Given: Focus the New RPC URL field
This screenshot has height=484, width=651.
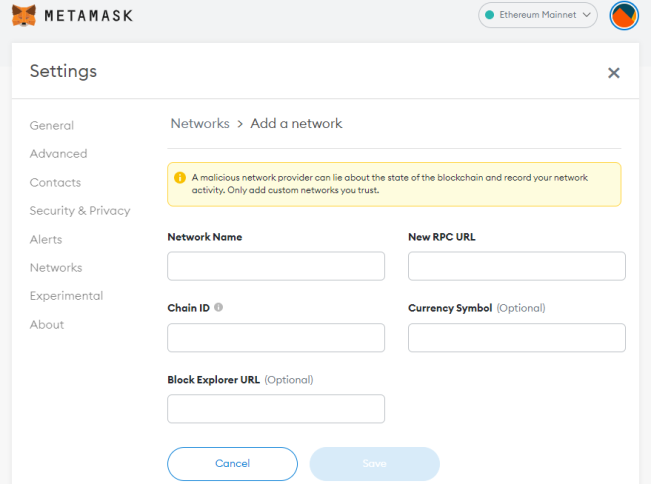Looking at the screenshot, I should coord(517,266).
